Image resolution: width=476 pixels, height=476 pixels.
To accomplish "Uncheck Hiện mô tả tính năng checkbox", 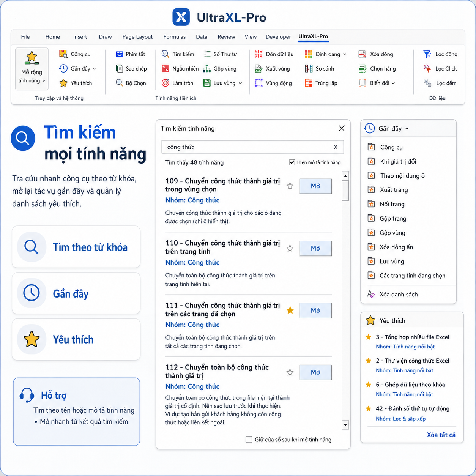I will [292, 162].
